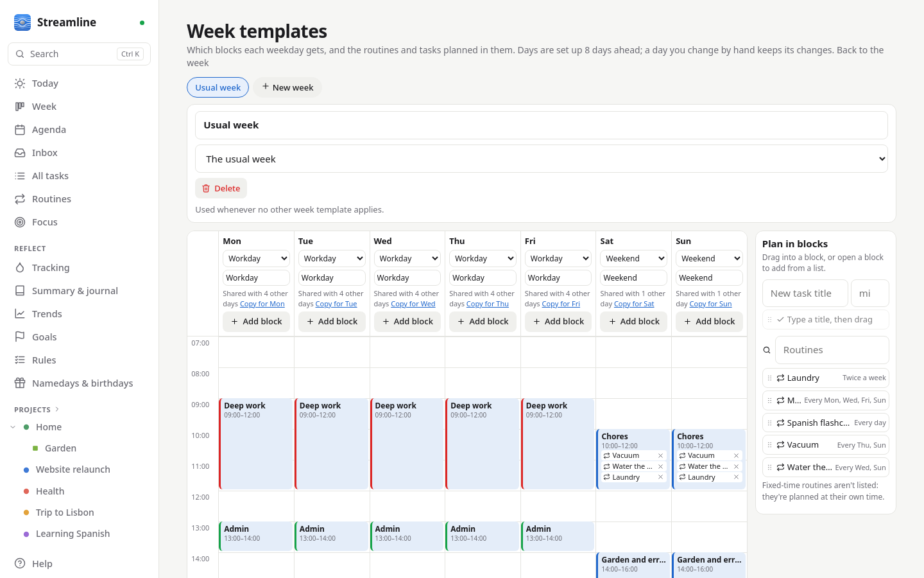Open the Rules checklist icon
This screenshot has width=924, height=578.
[20, 360]
